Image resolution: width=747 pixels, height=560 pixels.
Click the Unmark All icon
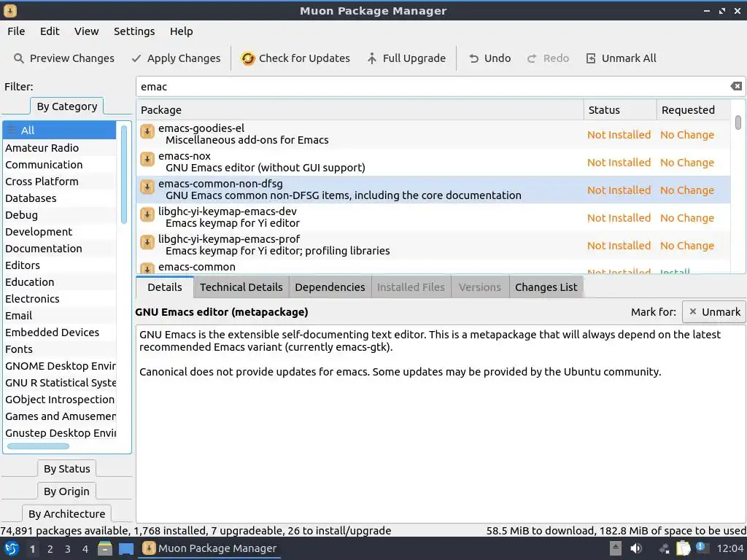(x=591, y=58)
